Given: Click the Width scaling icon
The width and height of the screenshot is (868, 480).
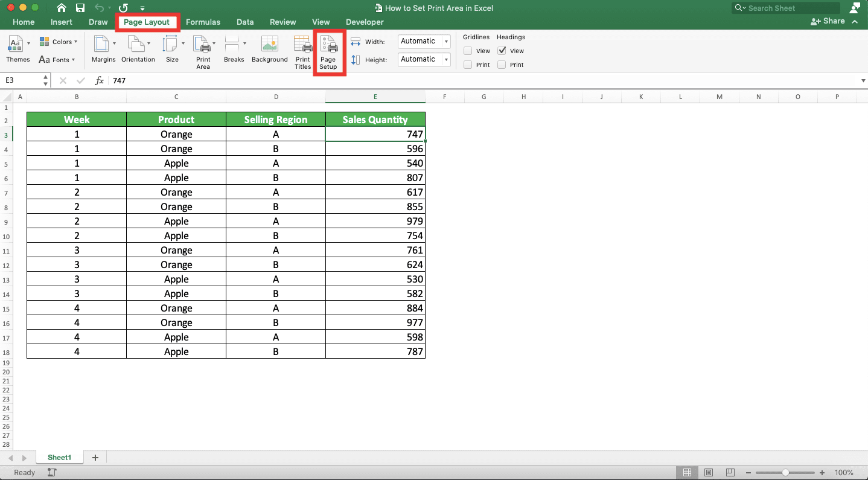Looking at the screenshot, I should [x=356, y=42].
